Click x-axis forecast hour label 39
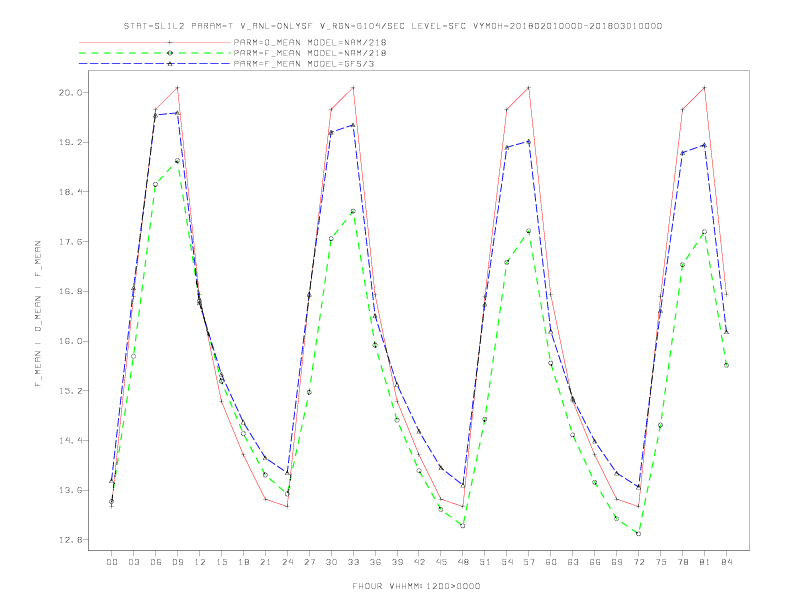792x612 pixels. (398, 562)
